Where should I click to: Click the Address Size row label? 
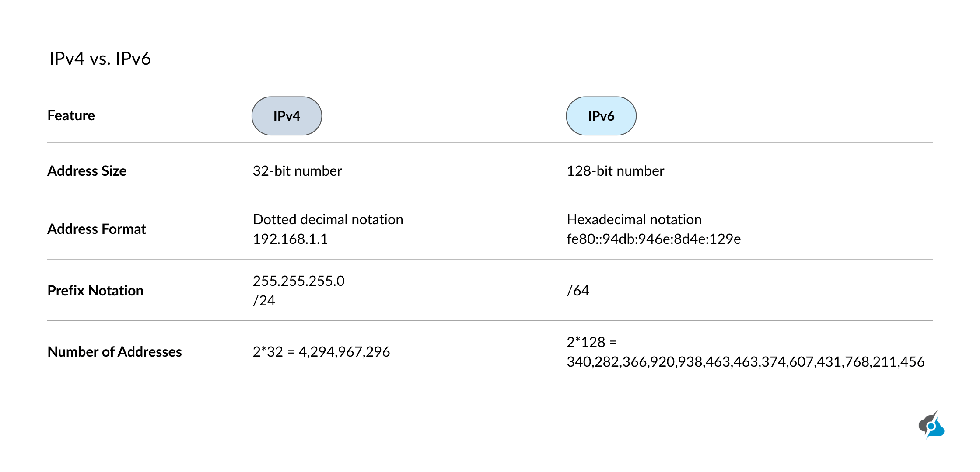pyautogui.click(x=87, y=171)
